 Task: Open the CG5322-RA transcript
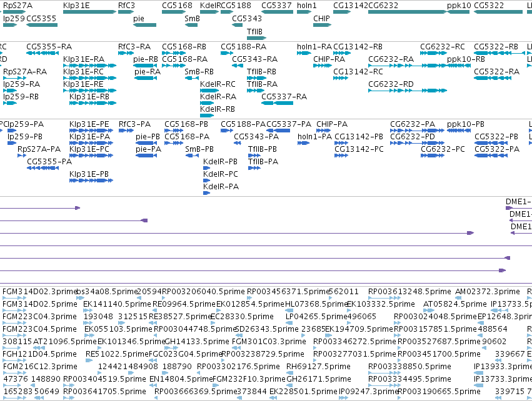coord(493,78)
